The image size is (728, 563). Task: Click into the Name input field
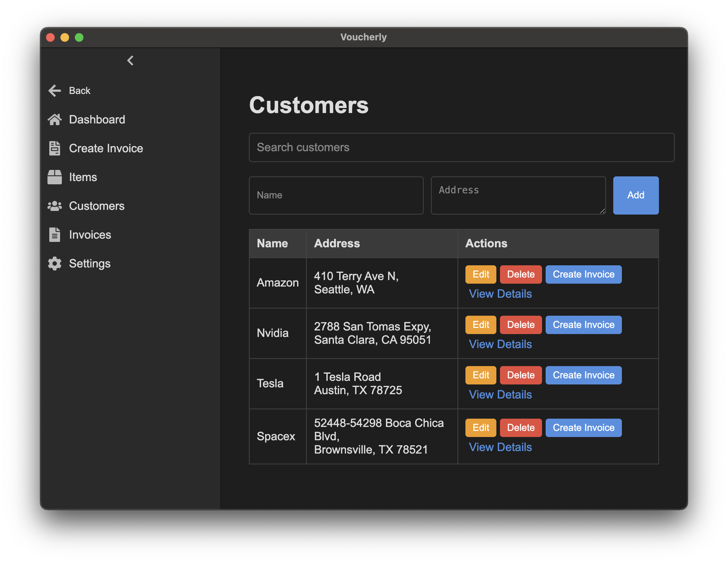point(336,195)
